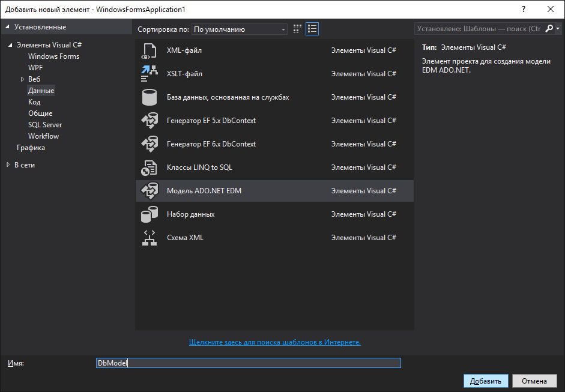The image size is (565, 392).
Task: Click the Классы LINQ to SQL icon
Action: click(x=149, y=167)
